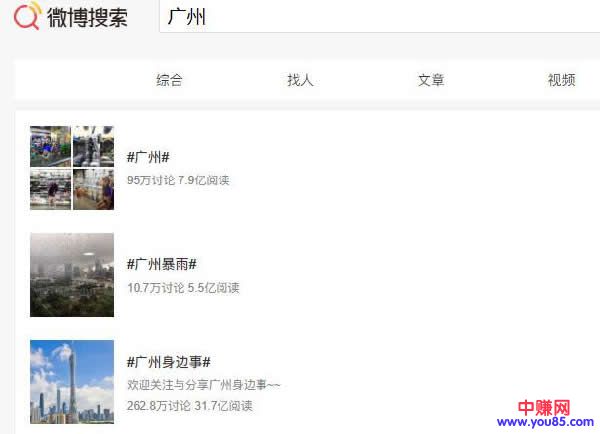Open the Canton Tower thumbnail image
Viewport: 600px width, 434px height.
72,381
